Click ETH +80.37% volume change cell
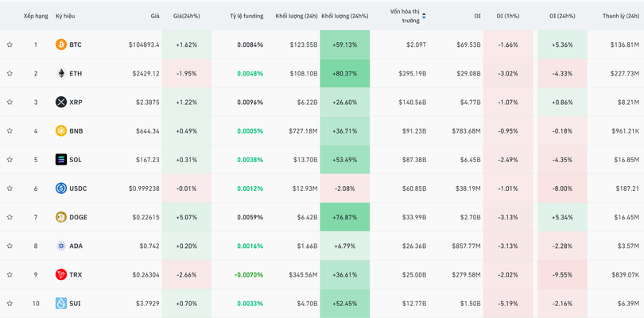 [345, 73]
